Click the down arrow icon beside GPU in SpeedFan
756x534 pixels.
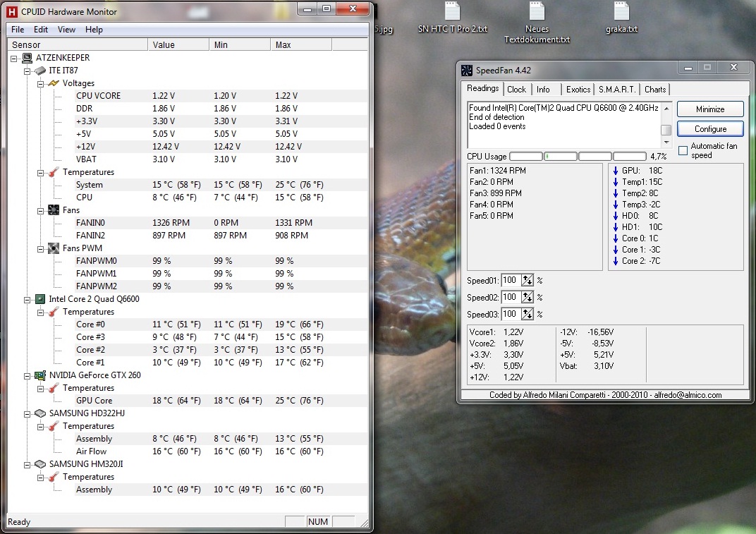[616, 170]
